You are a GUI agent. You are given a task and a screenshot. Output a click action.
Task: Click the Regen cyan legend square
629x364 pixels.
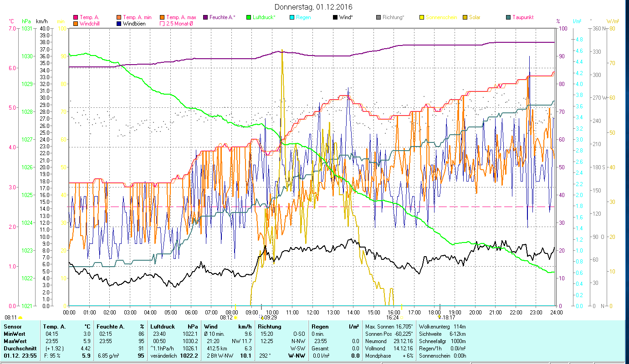[292, 18]
